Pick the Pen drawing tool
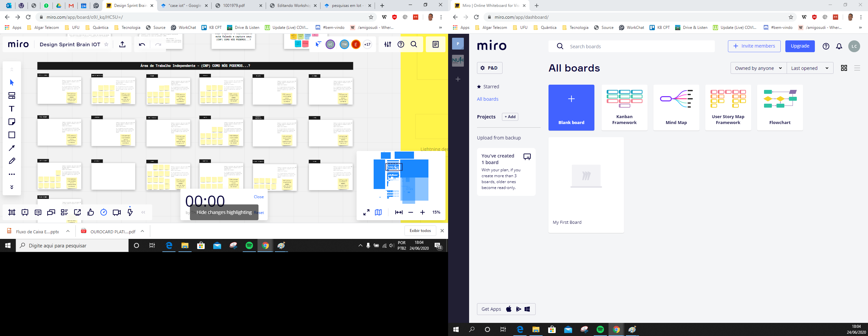The image size is (868, 336). 12,161
